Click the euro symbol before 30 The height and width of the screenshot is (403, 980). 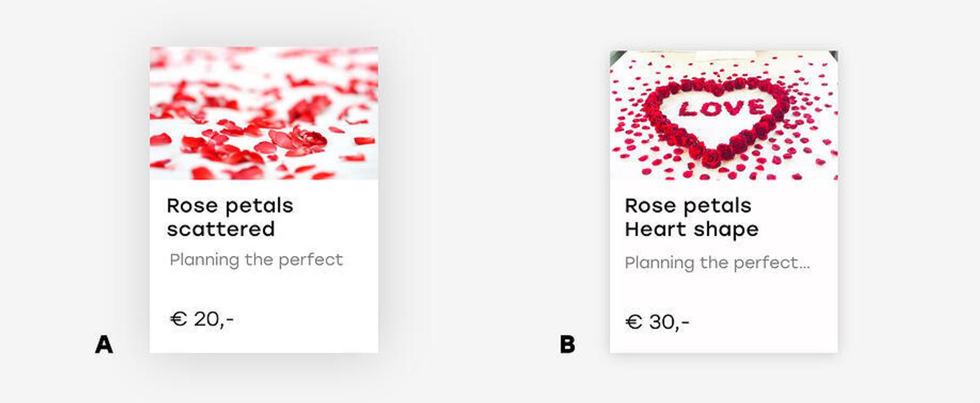coord(634,323)
